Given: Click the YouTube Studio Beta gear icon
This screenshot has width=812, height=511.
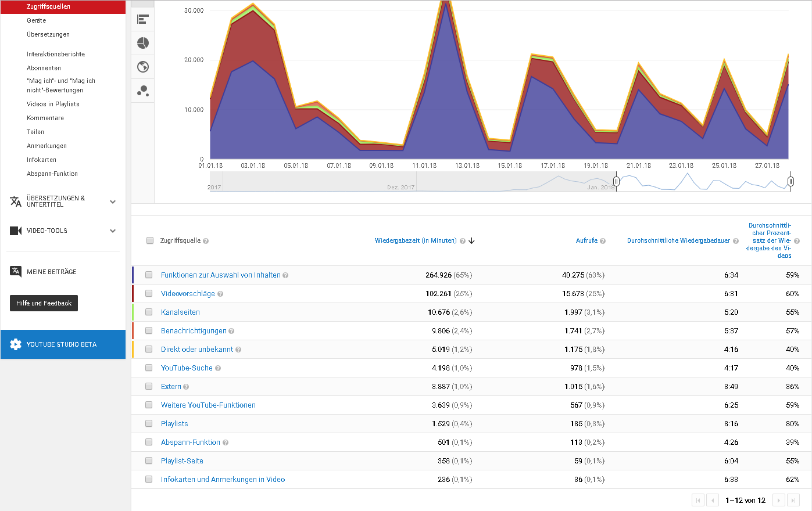Looking at the screenshot, I should coord(16,344).
